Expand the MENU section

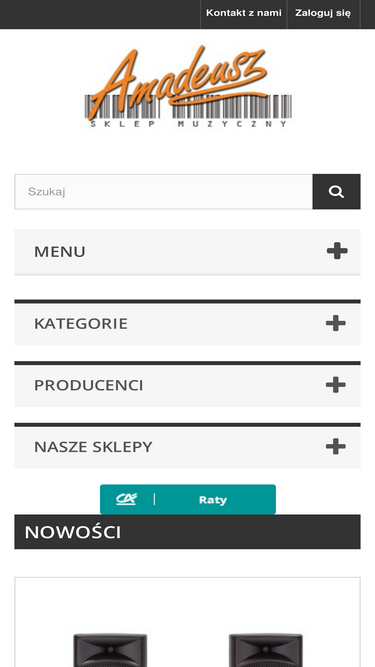tap(188, 252)
